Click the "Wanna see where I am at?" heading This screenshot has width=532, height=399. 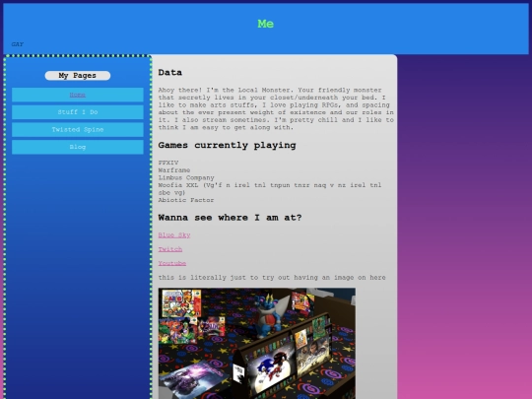click(x=230, y=218)
